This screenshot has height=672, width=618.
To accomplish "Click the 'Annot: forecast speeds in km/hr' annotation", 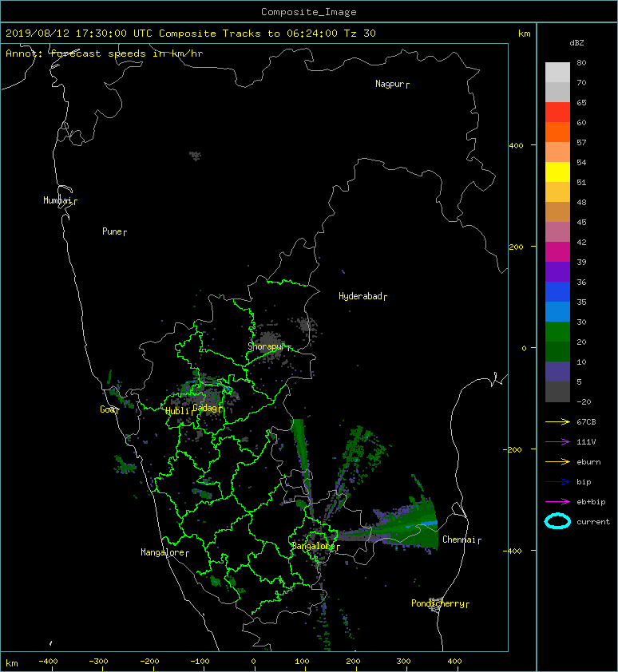I will click(x=105, y=53).
